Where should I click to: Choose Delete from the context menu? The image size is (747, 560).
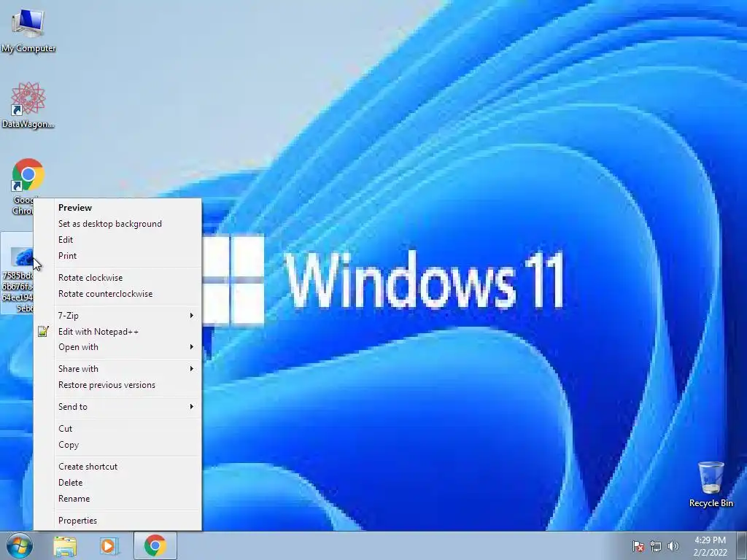(x=117, y=483)
